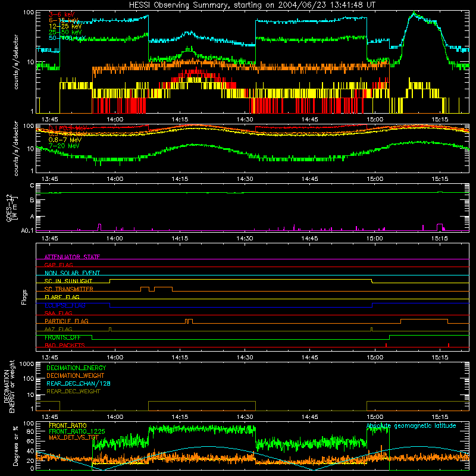Click the 1000 tick on the decimation axis
This screenshot has width=476, height=476.
(27, 364)
